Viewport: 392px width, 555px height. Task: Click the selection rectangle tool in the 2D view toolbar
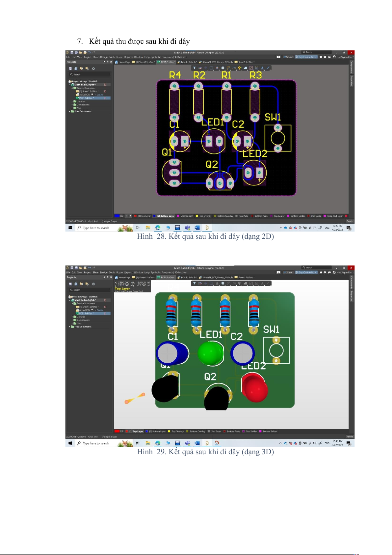(211, 68)
